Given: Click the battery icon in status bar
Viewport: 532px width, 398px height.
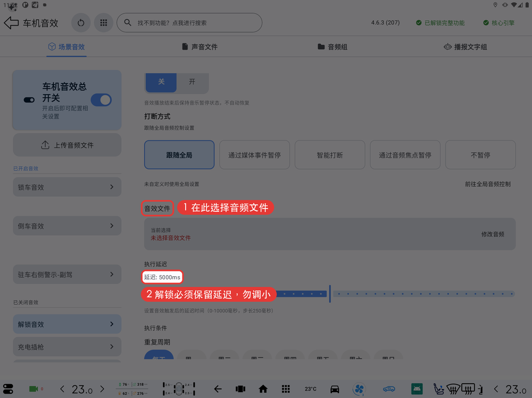Looking at the screenshot, I should coord(527,5).
